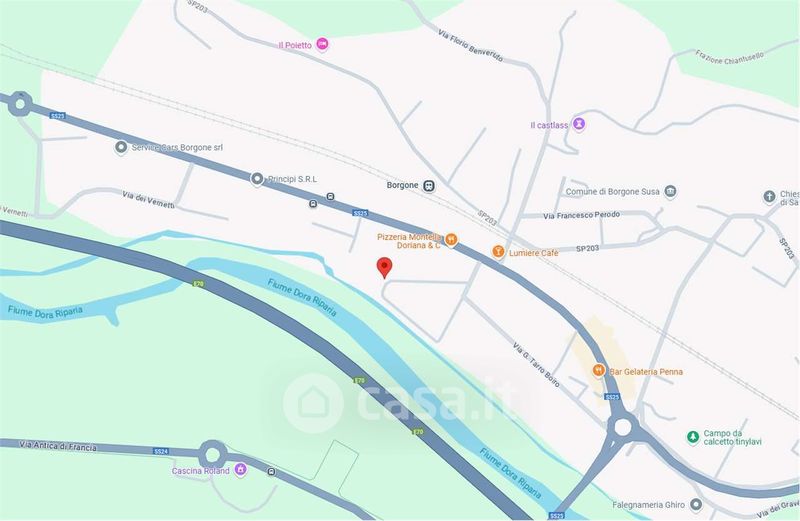
Task: Select Principi S.R.L marker icon
Action: (257, 179)
